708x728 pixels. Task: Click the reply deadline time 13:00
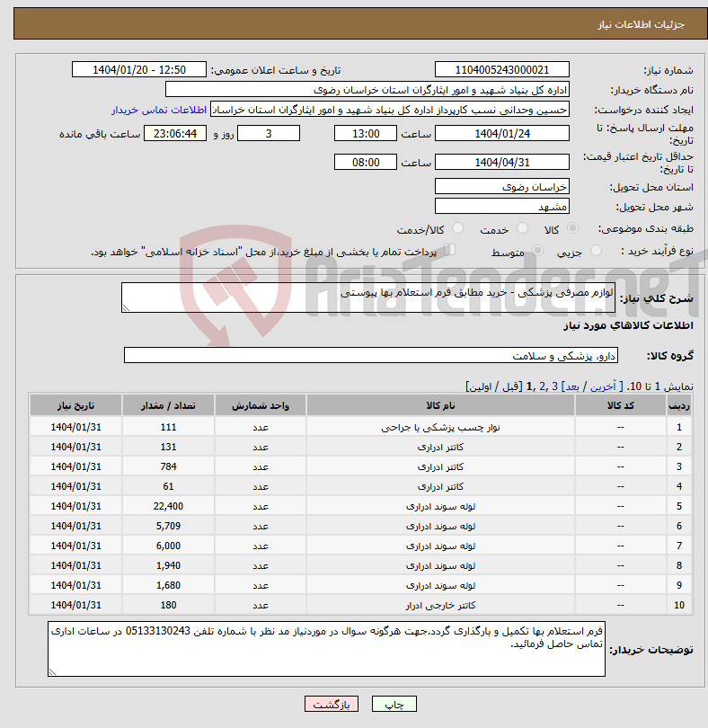point(366,134)
